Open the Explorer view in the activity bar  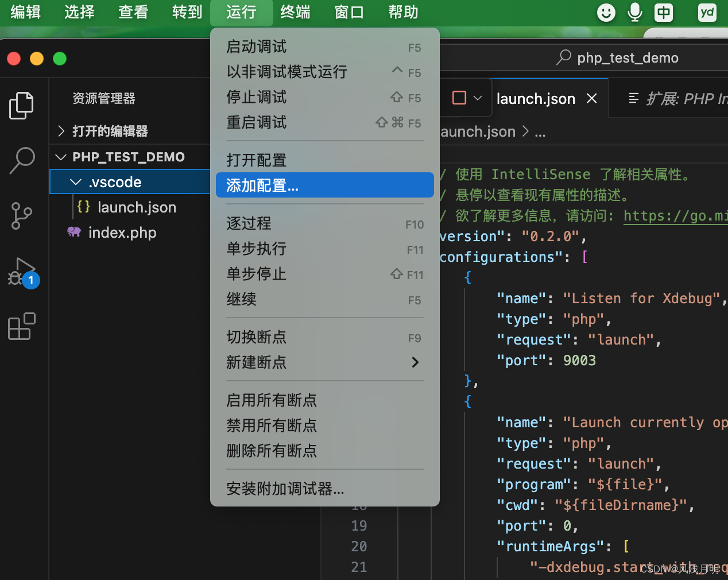21,105
